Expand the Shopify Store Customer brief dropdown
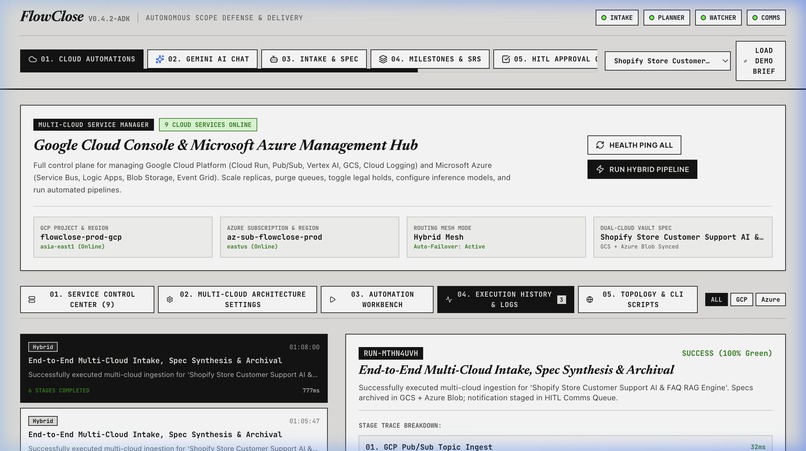The image size is (806, 451). pyautogui.click(x=667, y=61)
